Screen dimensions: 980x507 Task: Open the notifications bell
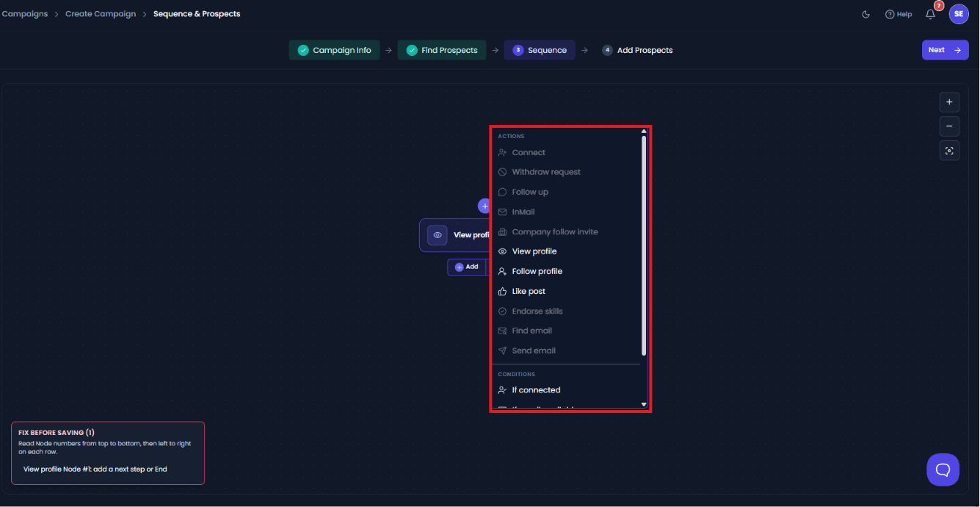point(930,14)
